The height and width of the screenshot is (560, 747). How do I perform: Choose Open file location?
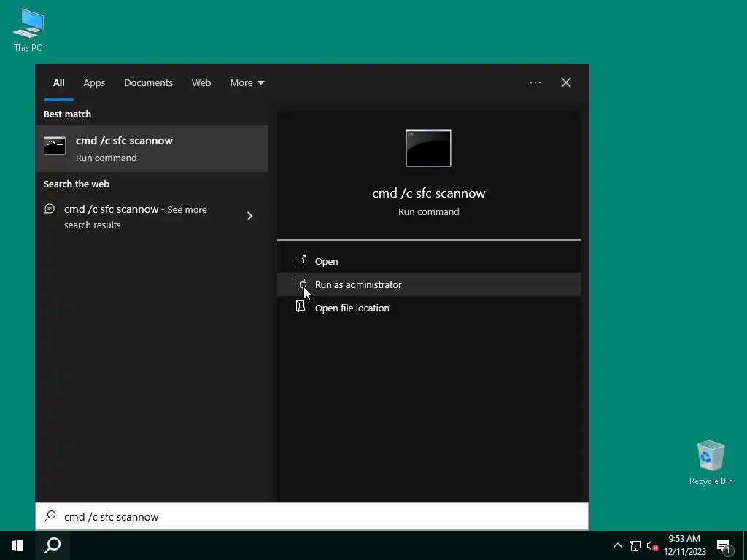coord(429,308)
